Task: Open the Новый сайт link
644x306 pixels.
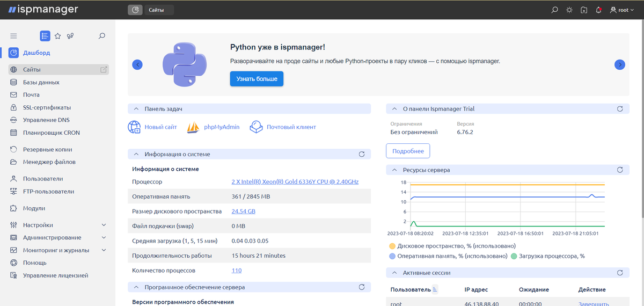Action: 160,127
